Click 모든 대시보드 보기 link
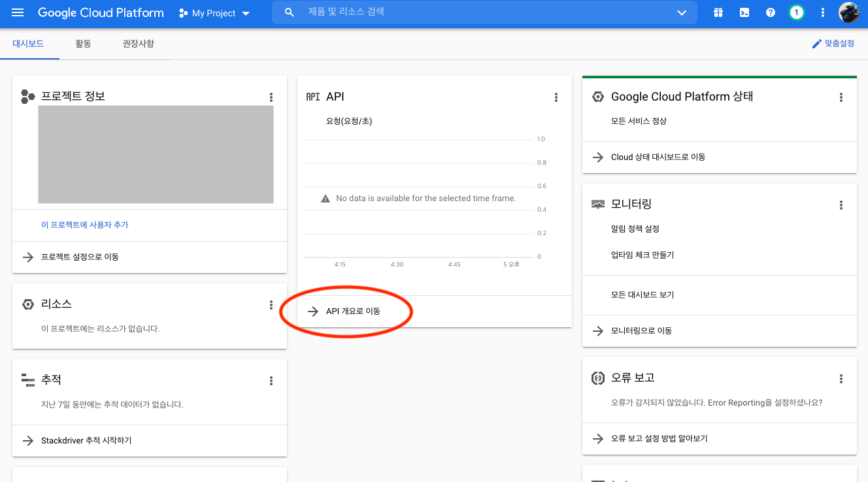 tap(643, 295)
